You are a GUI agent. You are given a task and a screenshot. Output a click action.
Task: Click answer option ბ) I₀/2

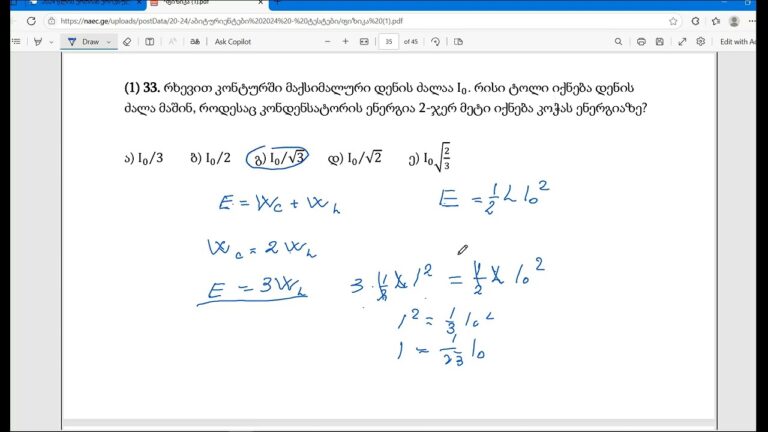click(x=210, y=158)
